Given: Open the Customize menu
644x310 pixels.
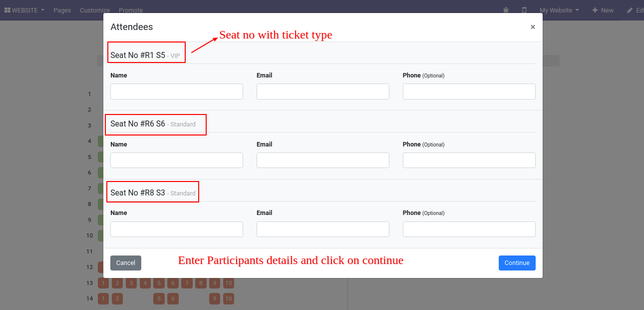Looking at the screenshot, I should [95, 10].
